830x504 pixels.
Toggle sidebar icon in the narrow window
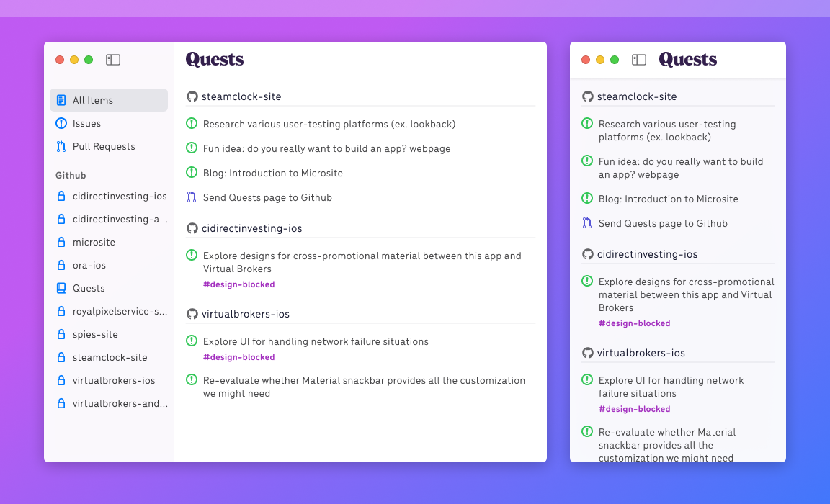639,60
